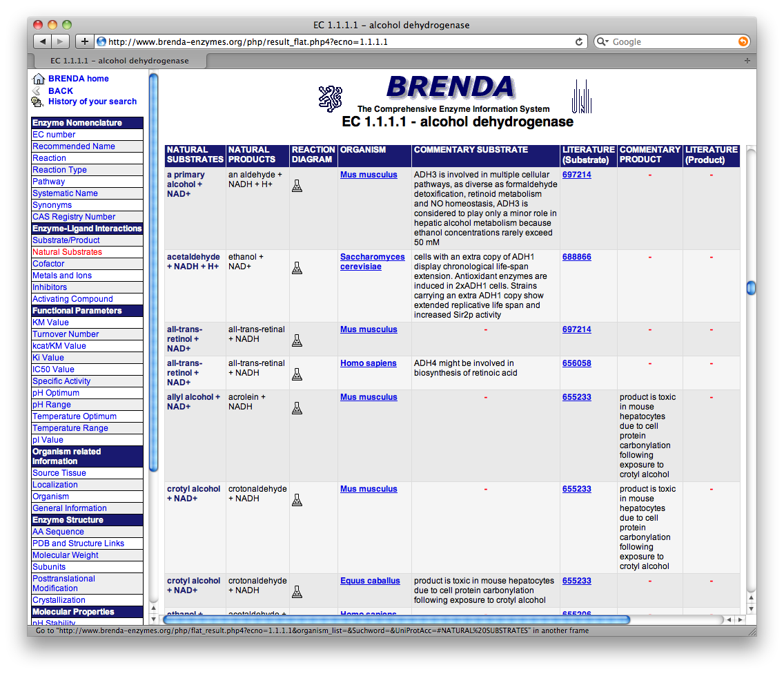This screenshot has width=784, height=674.
Task: Open the Inhibitors sidebar link
Action: click(x=50, y=287)
